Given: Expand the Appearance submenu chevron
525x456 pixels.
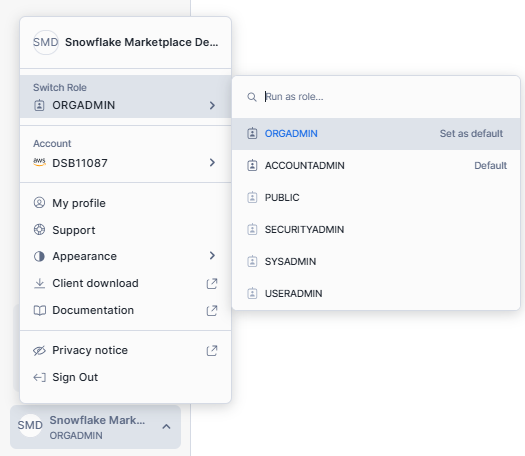Looking at the screenshot, I should tap(212, 256).
